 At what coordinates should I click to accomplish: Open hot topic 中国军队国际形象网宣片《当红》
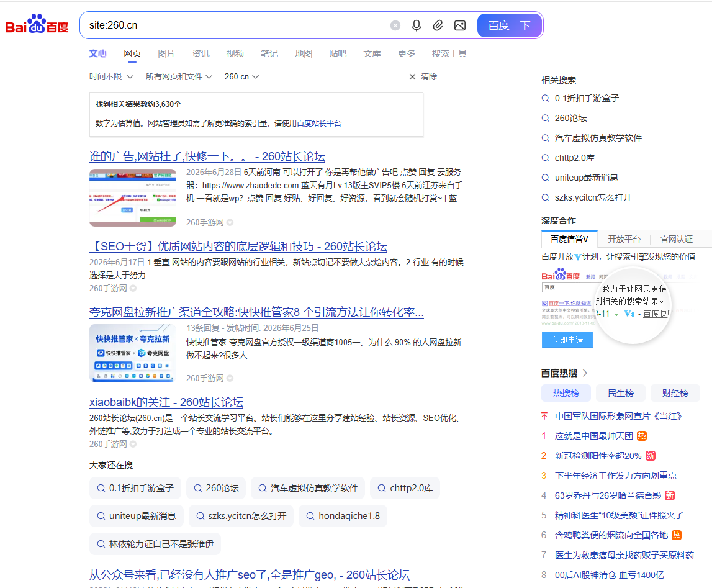[618, 417]
